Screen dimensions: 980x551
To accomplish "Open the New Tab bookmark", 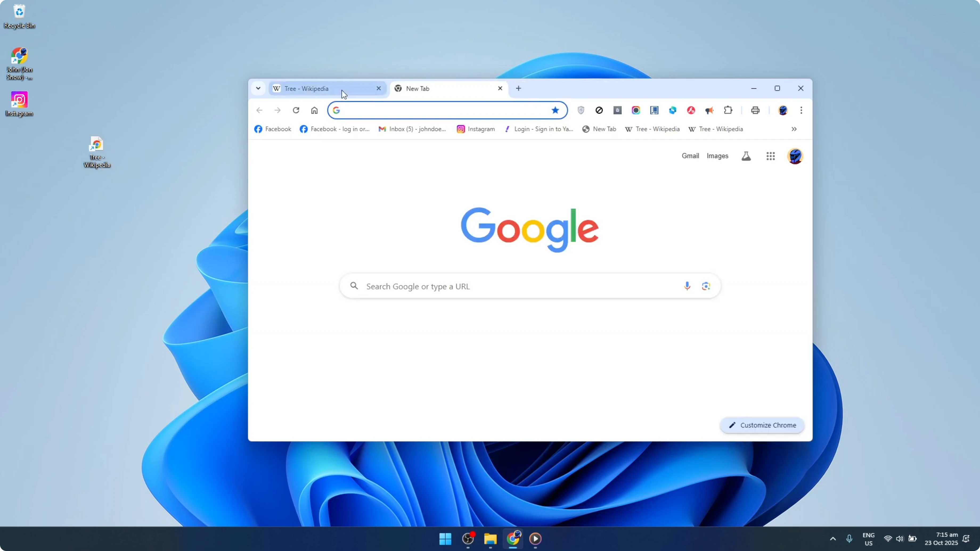I will tap(599, 129).
